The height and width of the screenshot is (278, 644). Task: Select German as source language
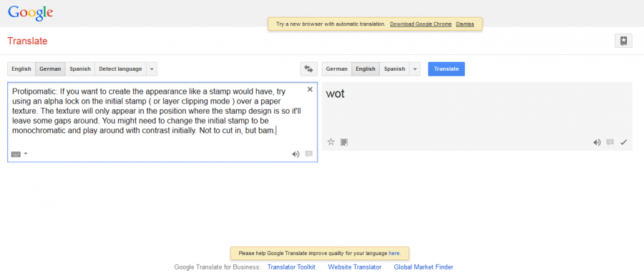point(50,69)
